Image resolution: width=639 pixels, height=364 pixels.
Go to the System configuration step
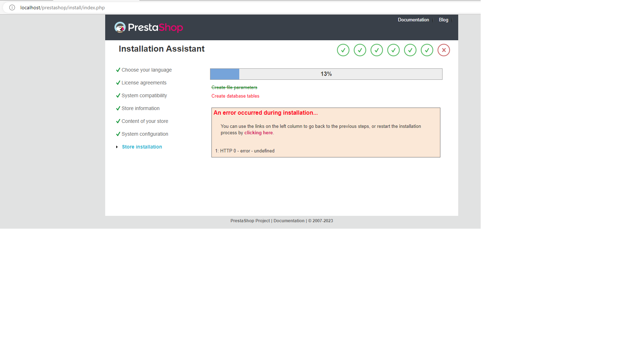pos(145,134)
